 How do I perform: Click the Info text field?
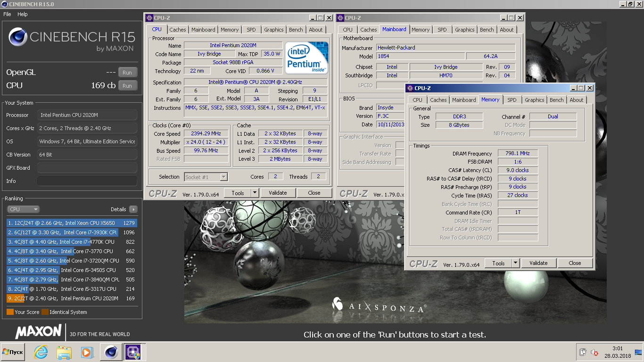coord(87,181)
